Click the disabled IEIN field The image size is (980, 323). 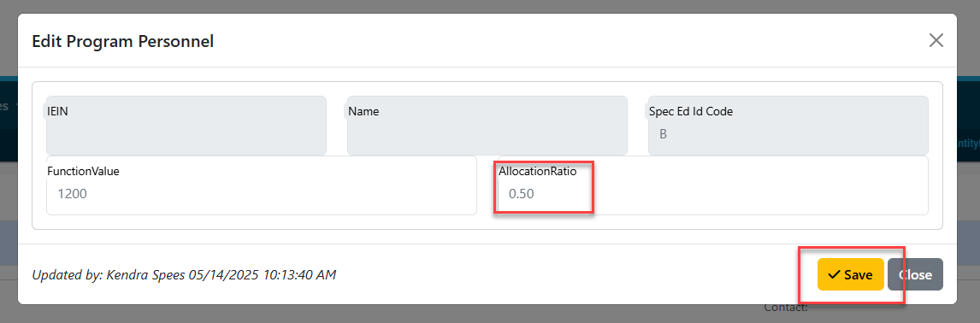click(x=186, y=126)
